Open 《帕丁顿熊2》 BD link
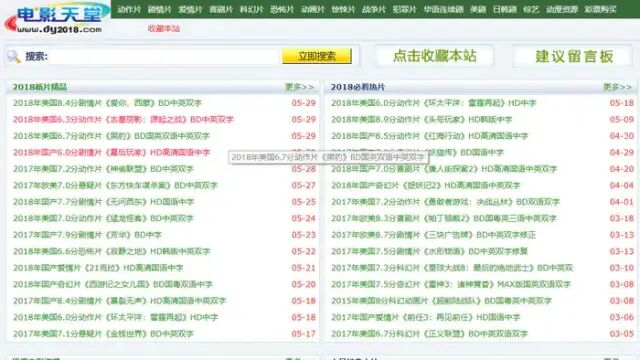The height and width of the screenshot is (360, 640). point(444,218)
